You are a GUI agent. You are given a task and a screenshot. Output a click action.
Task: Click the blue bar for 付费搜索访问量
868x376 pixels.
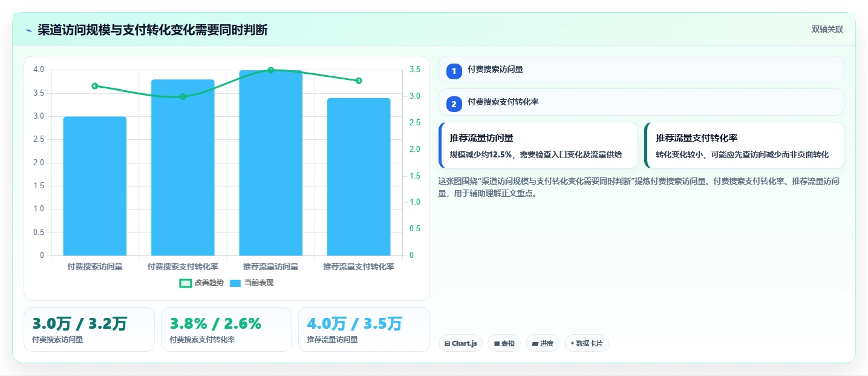pos(95,186)
